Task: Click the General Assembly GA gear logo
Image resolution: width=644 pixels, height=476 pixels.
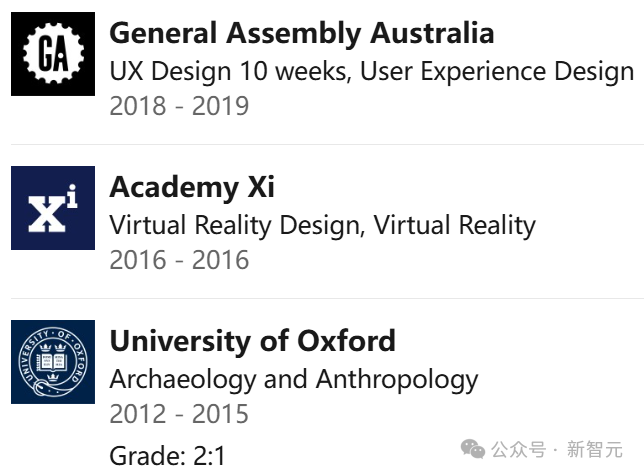Action: pyautogui.click(x=53, y=54)
